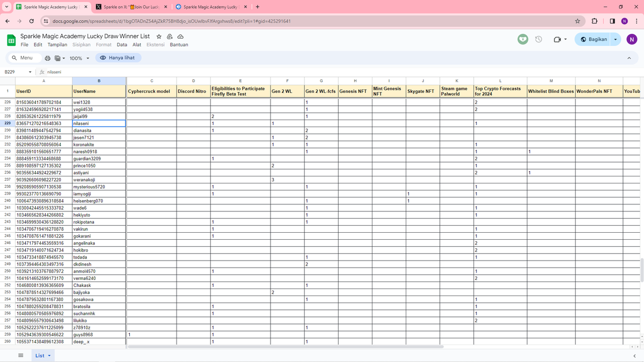Image resolution: width=644 pixels, height=362 pixels.
Task: Click the Chrome profile avatar
Action: point(624,21)
